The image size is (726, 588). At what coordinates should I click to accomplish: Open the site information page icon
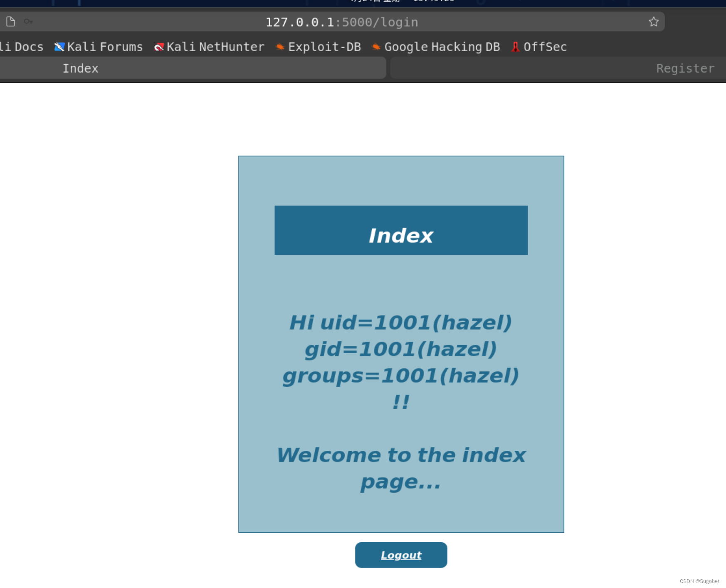coord(11,22)
